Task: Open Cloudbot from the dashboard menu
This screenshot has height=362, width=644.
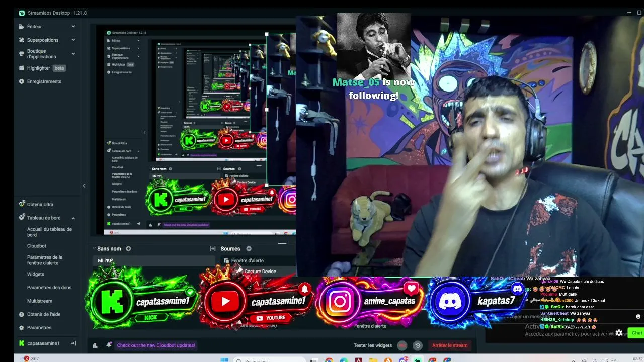Action: (x=37, y=246)
